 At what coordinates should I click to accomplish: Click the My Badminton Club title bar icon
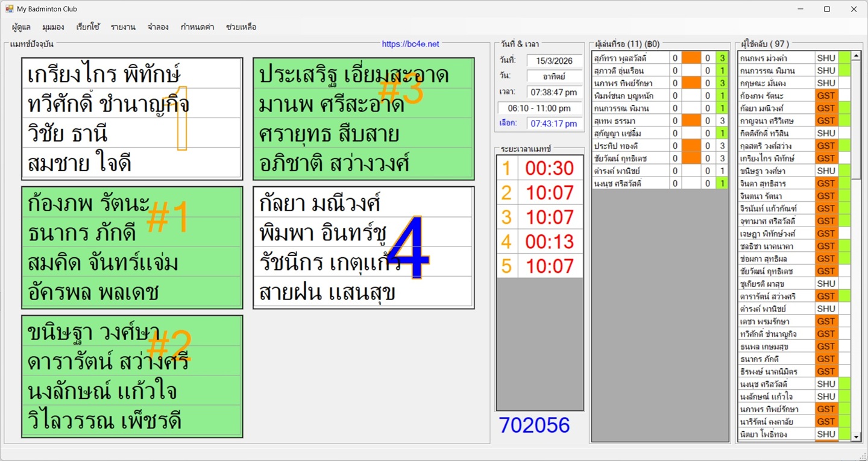pos(9,9)
